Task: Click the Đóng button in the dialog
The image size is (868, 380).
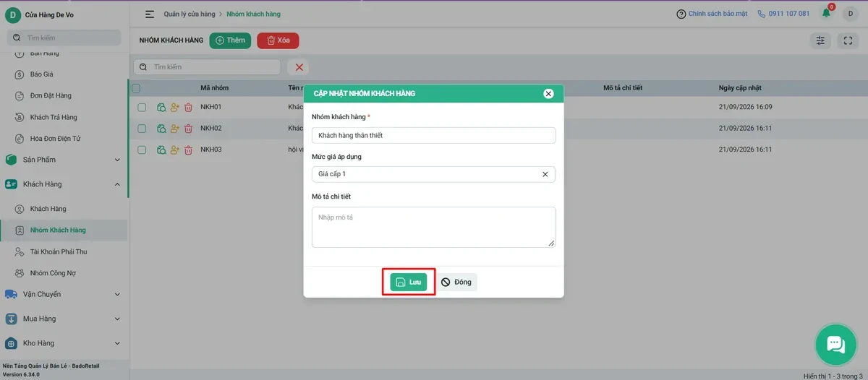Action: (x=456, y=282)
